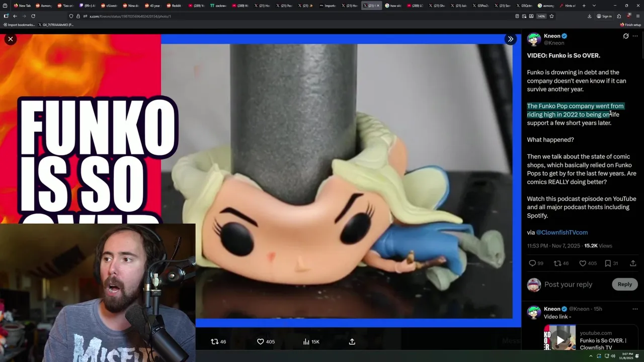Open Kneon's avatar on the Video link reply
Screen dimensions: 644x362
534,312
